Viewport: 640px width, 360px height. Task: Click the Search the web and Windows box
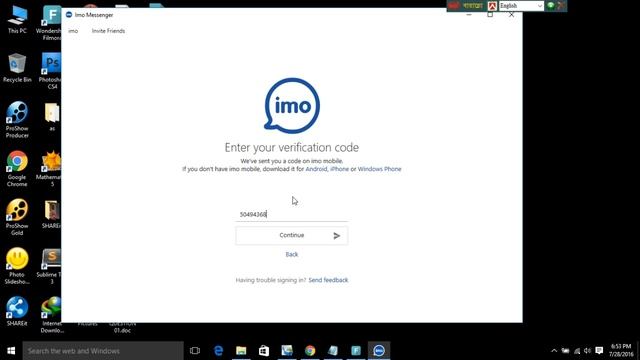tap(103, 351)
